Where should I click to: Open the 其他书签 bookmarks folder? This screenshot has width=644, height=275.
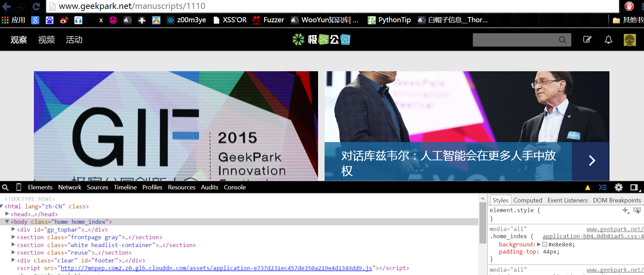628,20
